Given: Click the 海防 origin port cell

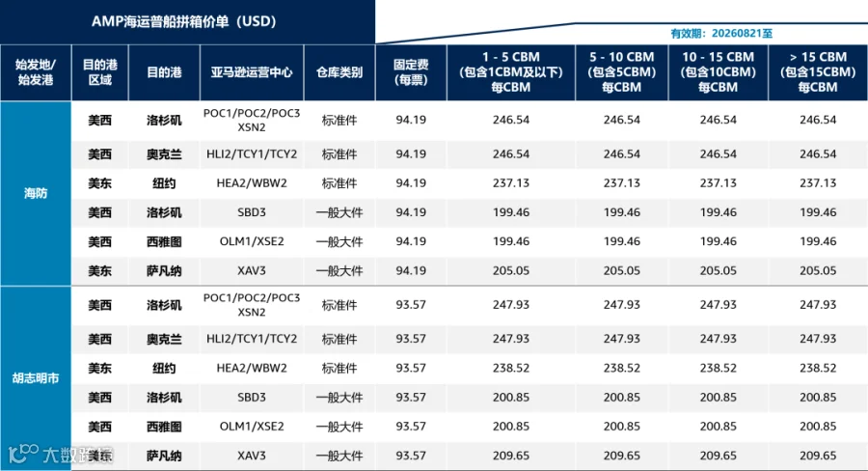Looking at the screenshot, I should pos(36,193).
